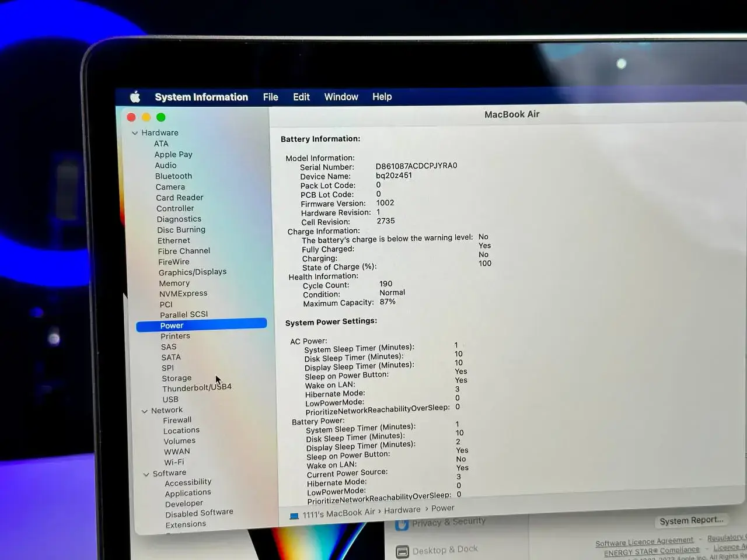
Task: Select Apple Pay in the sidebar
Action: coord(173,155)
